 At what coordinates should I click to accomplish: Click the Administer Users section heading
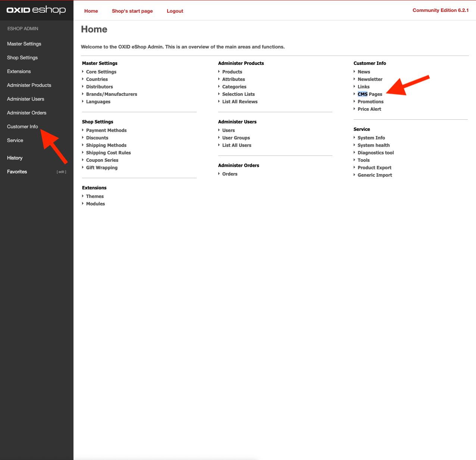(x=237, y=122)
